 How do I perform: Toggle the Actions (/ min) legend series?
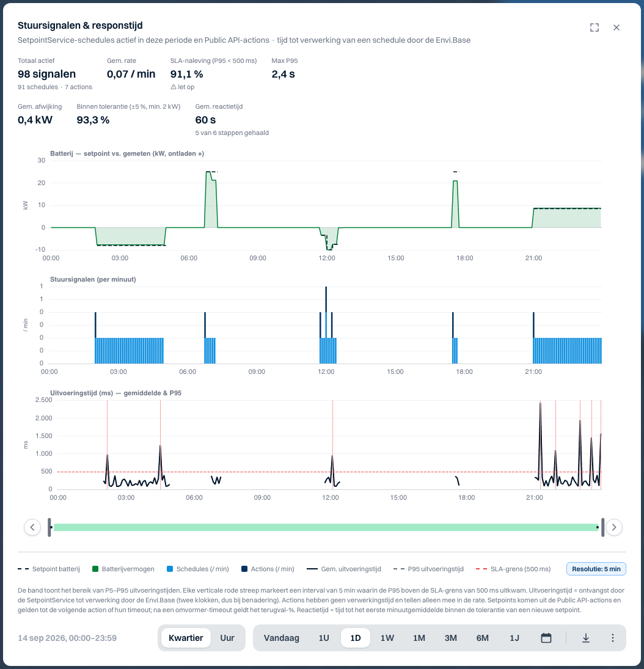point(268,569)
